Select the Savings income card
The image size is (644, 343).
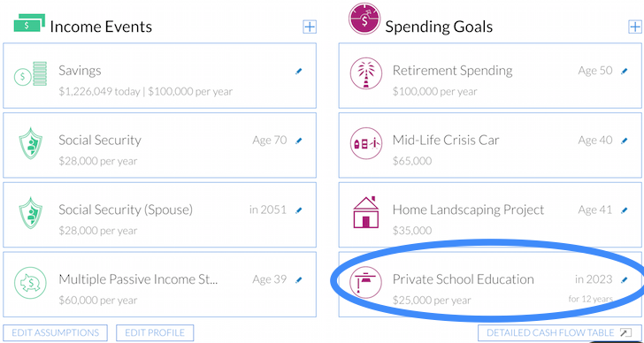160,75
